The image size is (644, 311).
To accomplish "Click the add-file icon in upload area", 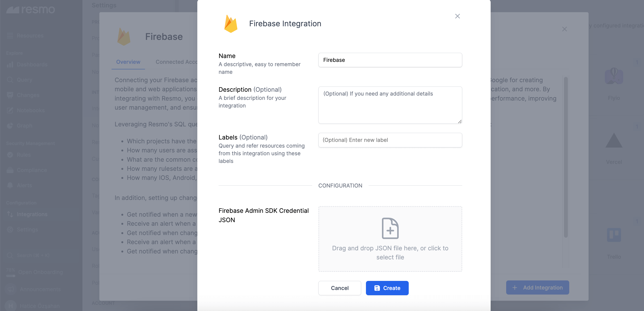I will [390, 228].
